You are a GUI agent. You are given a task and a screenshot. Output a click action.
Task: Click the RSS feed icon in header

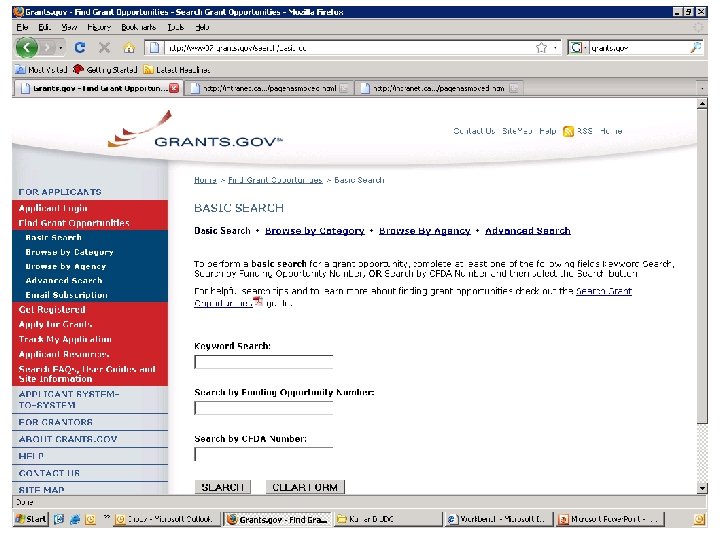568,131
